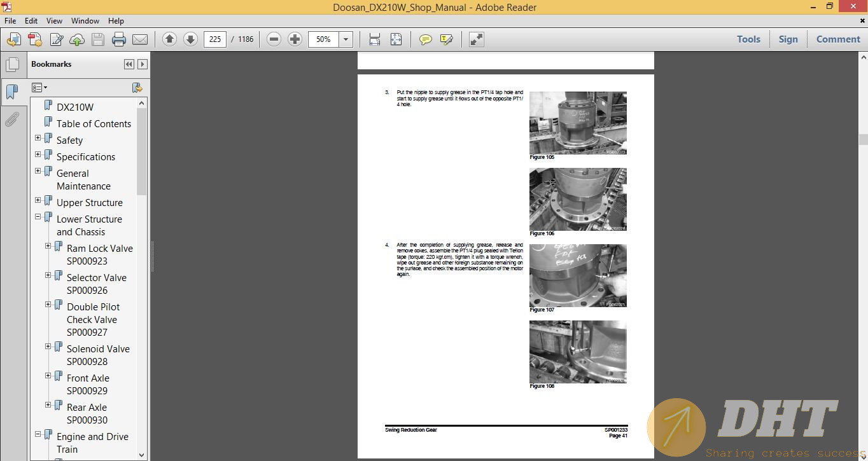The width and height of the screenshot is (868, 461).
Task: Click the Figure 108 image on page
Action: [x=578, y=352]
